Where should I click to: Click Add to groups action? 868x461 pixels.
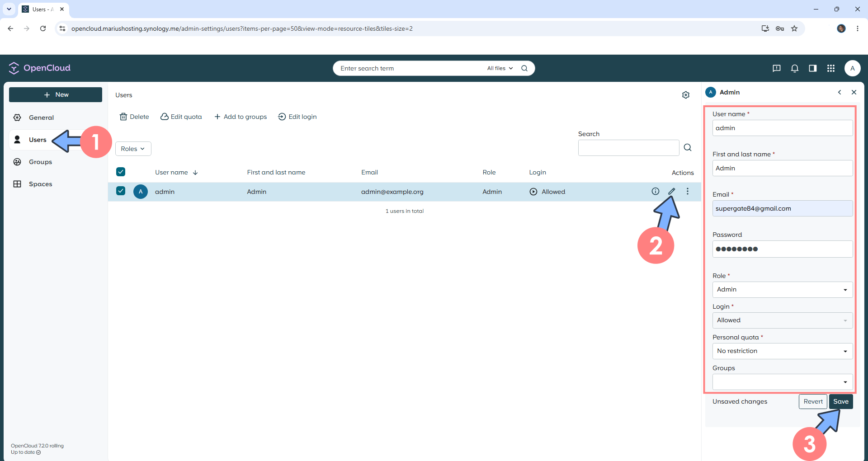coord(241,117)
